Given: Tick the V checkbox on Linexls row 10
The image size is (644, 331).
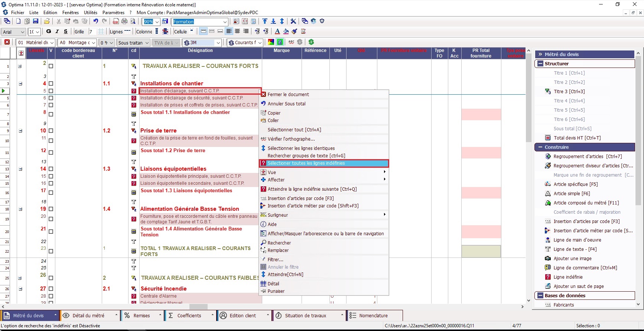Looking at the screenshot, I should pyautogui.click(x=51, y=131).
